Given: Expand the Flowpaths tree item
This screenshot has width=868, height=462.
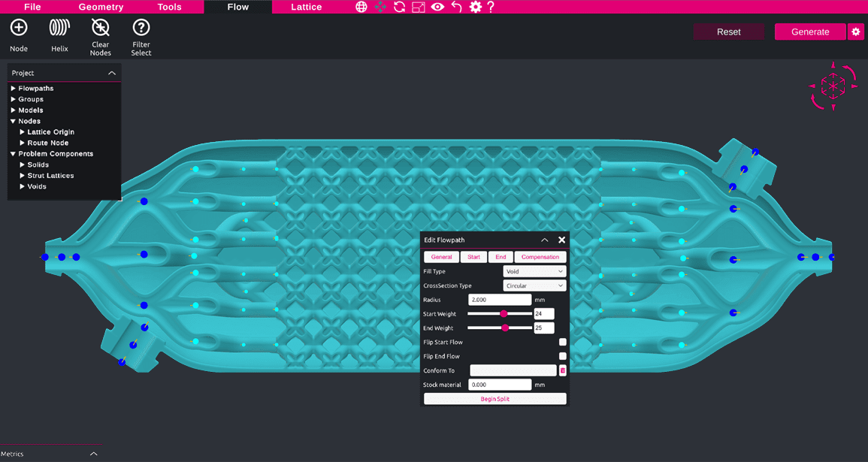Looking at the screenshot, I should point(14,89).
